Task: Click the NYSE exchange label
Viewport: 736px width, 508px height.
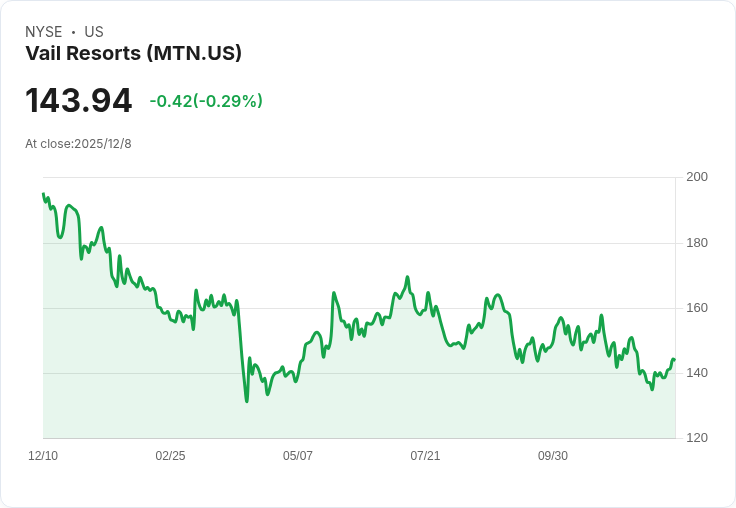Action: coord(44,32)
